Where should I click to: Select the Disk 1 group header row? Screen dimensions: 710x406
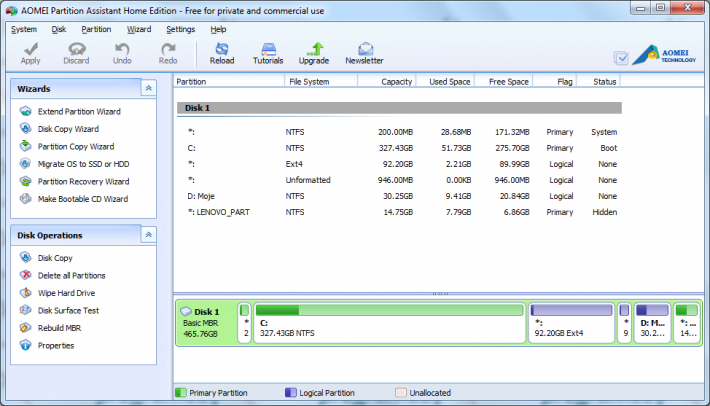[x=399, y=108]
